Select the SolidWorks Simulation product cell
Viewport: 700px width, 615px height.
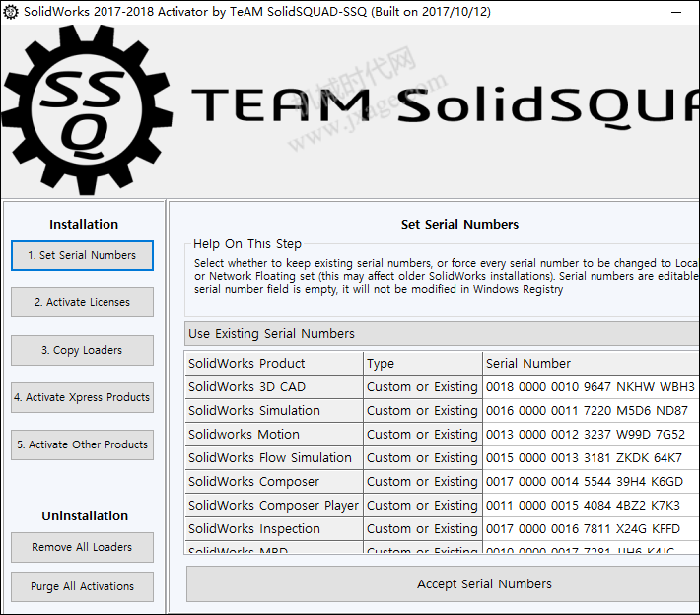[274, 411]
